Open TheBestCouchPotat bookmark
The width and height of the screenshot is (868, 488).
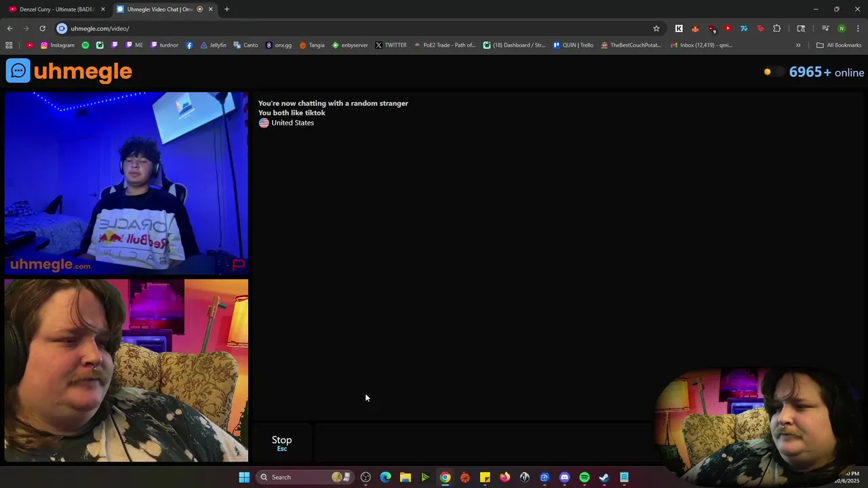[x=631, y=45]
